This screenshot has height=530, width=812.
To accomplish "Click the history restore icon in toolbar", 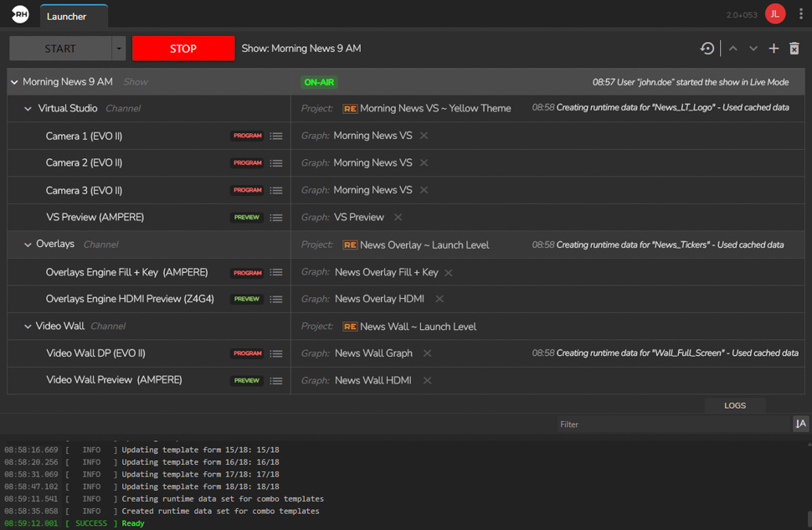I will [x=707, y=49].
